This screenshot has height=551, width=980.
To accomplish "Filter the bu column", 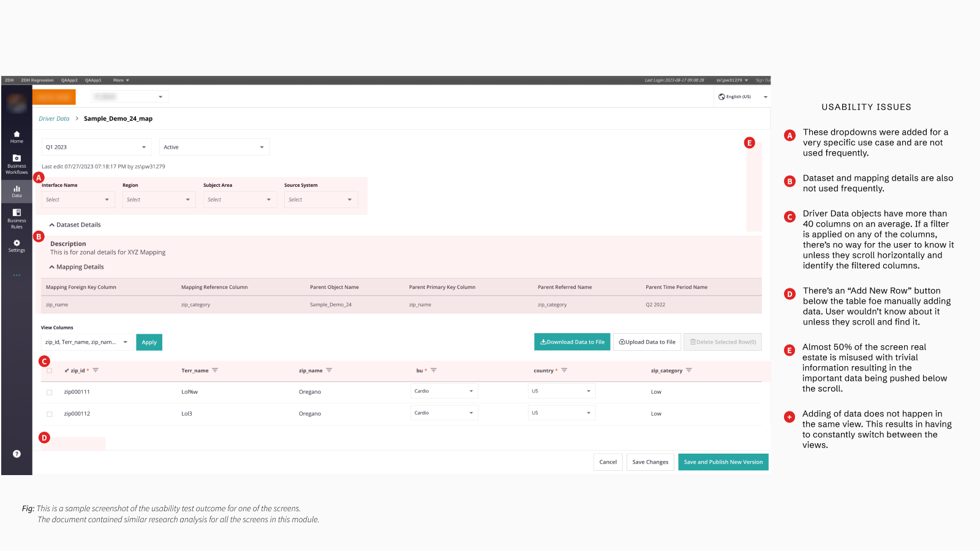I will [x=434, y=370].
